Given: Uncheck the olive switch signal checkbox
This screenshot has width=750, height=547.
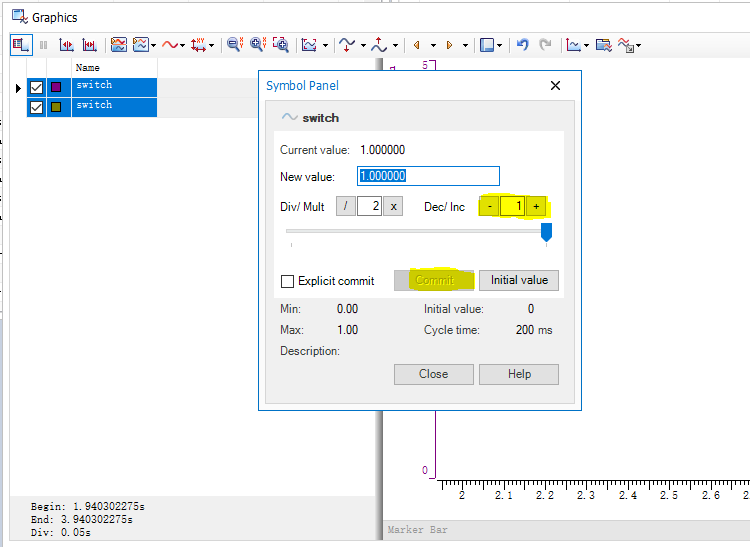Looking at the screenshot, I should (36, 107).
